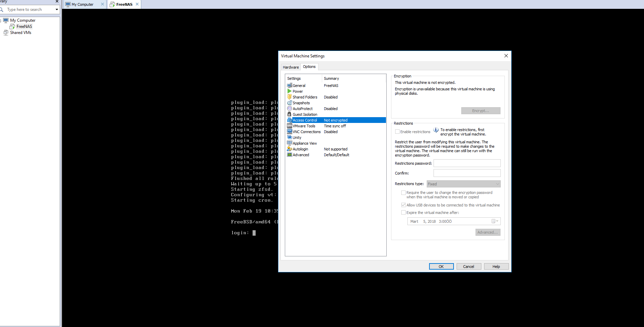
Task: Click the Help button
Action: coord(496,267)
